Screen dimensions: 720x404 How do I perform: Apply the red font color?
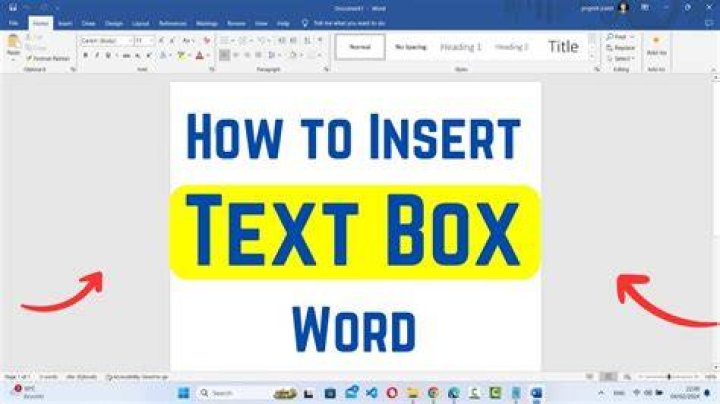point(200,56)
